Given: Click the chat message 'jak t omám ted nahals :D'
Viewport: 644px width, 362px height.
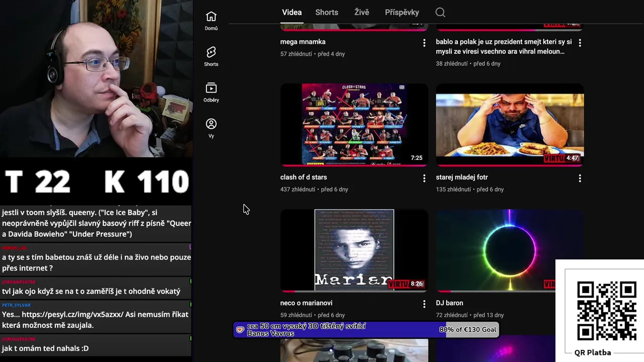Looking at the screenshot, I should 45,348.
